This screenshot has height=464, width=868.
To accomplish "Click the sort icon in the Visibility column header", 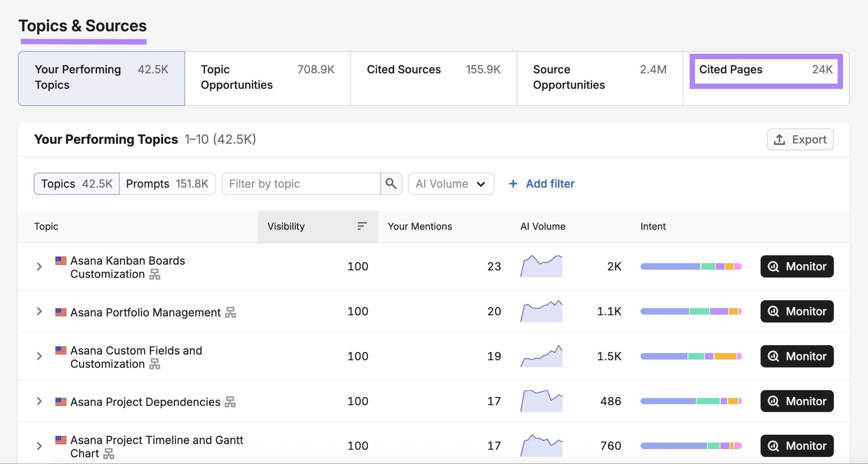I will (x=362, y=226).
